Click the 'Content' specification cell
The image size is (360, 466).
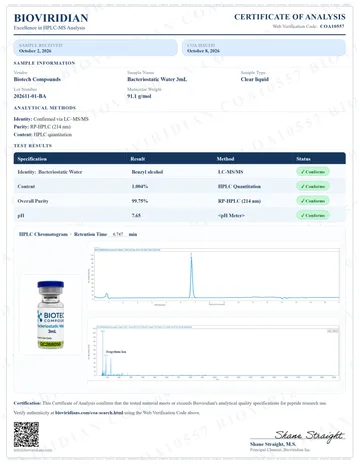tap(26, 187)
